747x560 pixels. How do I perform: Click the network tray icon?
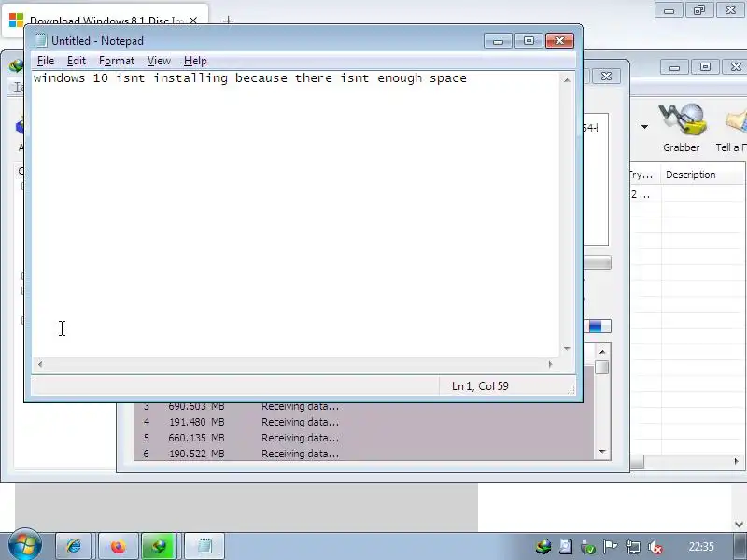pos(633,547)
